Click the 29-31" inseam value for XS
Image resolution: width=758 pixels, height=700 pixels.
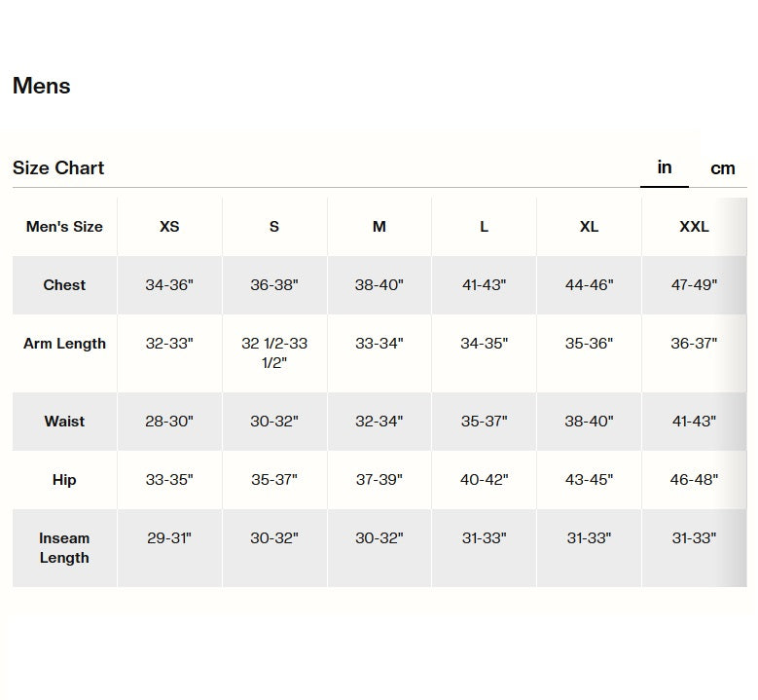pos(169,538)
